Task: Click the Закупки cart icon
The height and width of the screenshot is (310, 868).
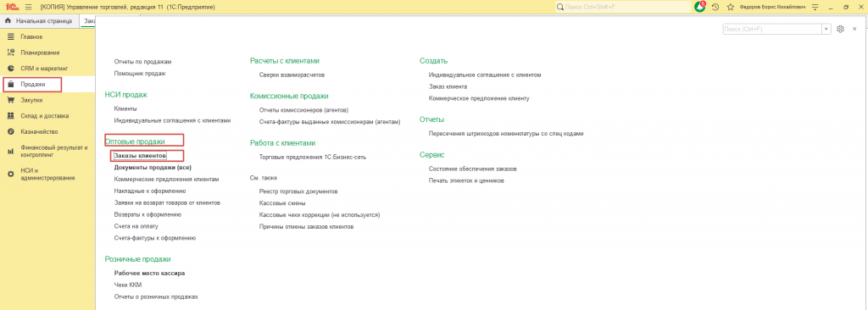Action: 10,100
